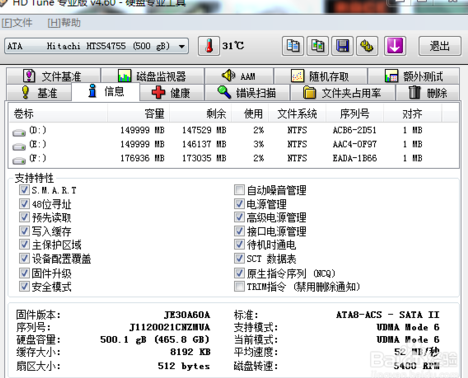Click the 146137 MB free value
Image resolution: width=468 pixels, height=378 pixels.
(x=204, y=144)
